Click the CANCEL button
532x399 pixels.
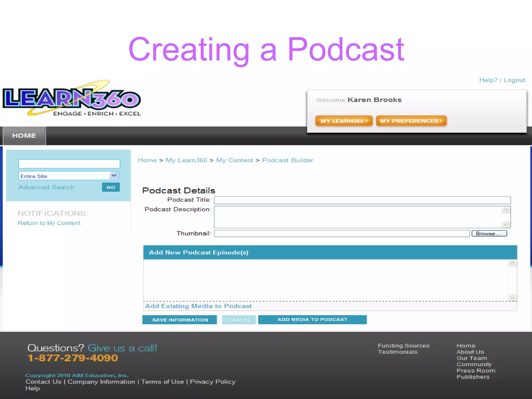click(239, 320)
